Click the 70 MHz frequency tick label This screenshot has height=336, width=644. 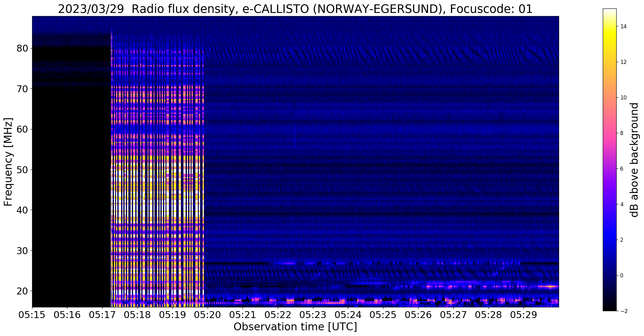click(22, 89)
